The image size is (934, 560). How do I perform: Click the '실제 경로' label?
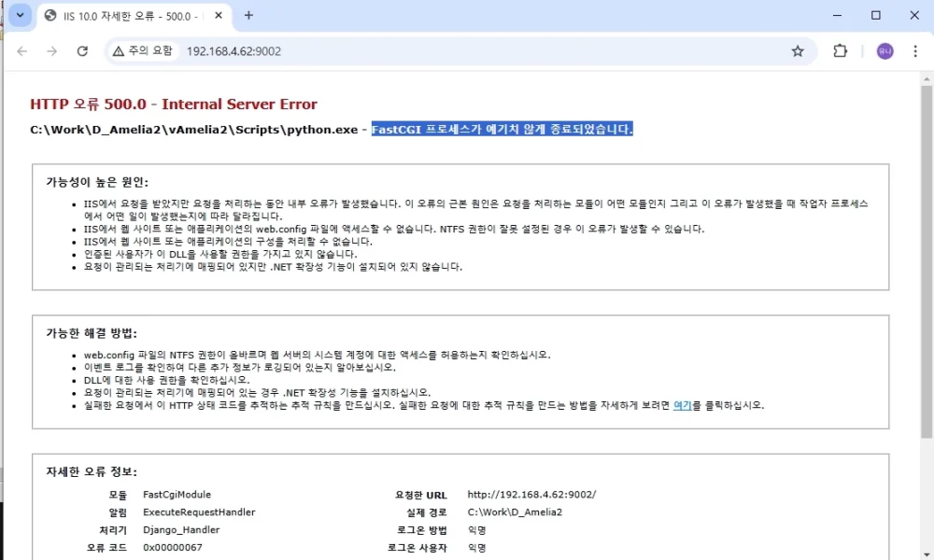[x=427, y=512]
